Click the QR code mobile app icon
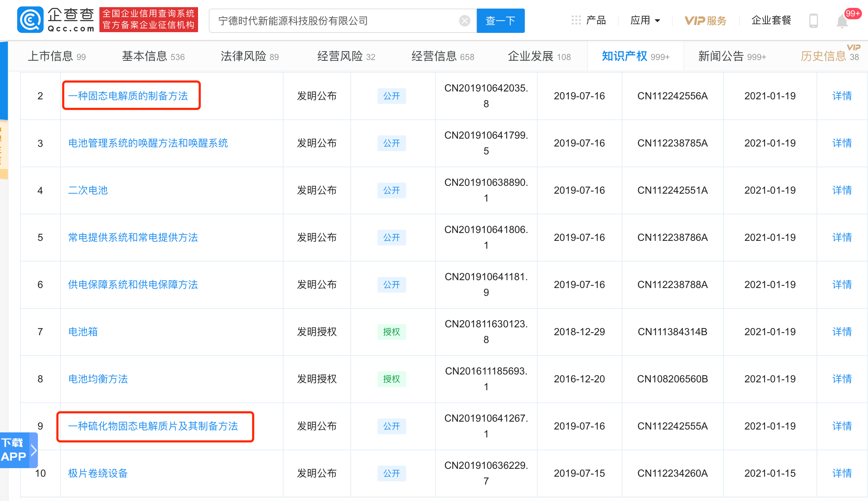This screenshot has height=501, width=868. (x=812, y=21)
